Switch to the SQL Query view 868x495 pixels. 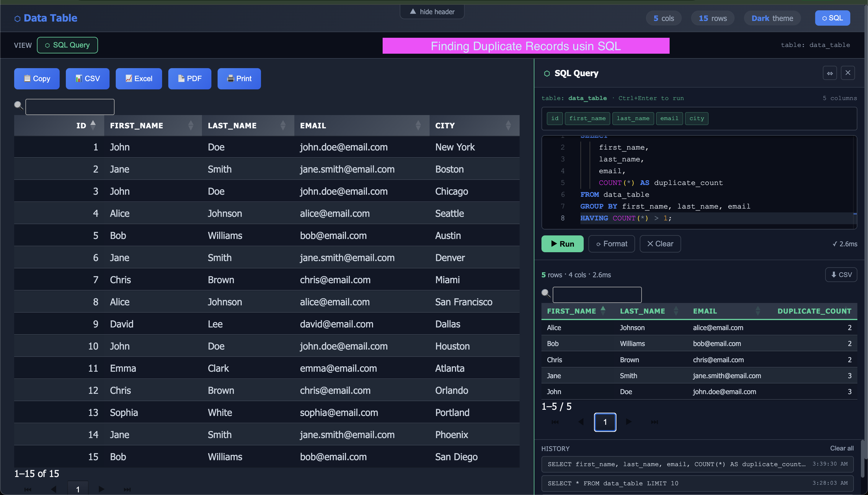click(67, 45)
